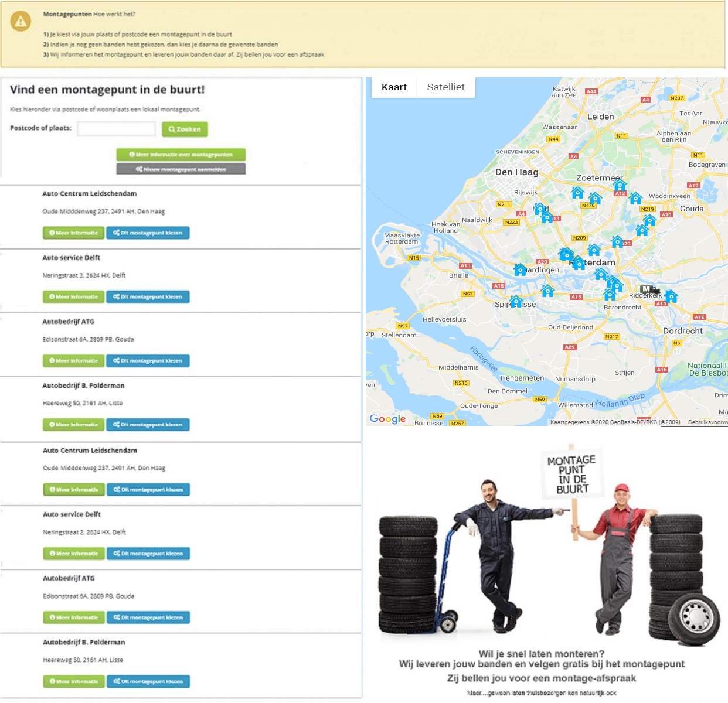Click the house marker left of Waddinxveen
Screen dimensions: 728x703
coord(635,198)
